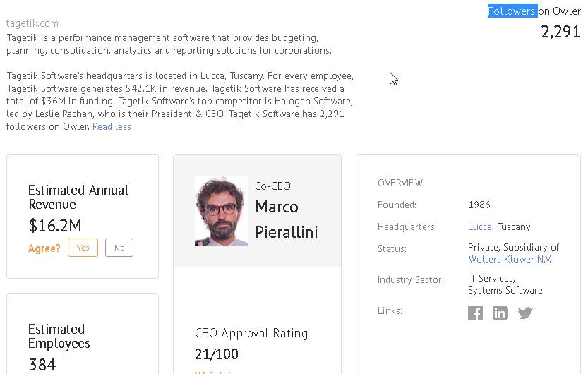
Task: Click the 2,291 follower count
Action: [x=560, y=32]
